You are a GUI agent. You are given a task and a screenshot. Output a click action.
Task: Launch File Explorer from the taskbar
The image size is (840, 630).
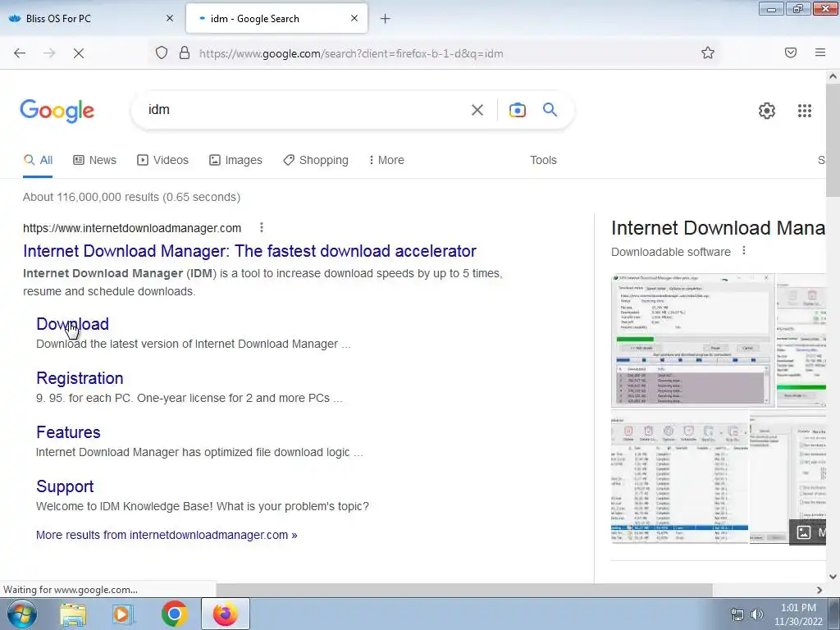click(73, 614)
